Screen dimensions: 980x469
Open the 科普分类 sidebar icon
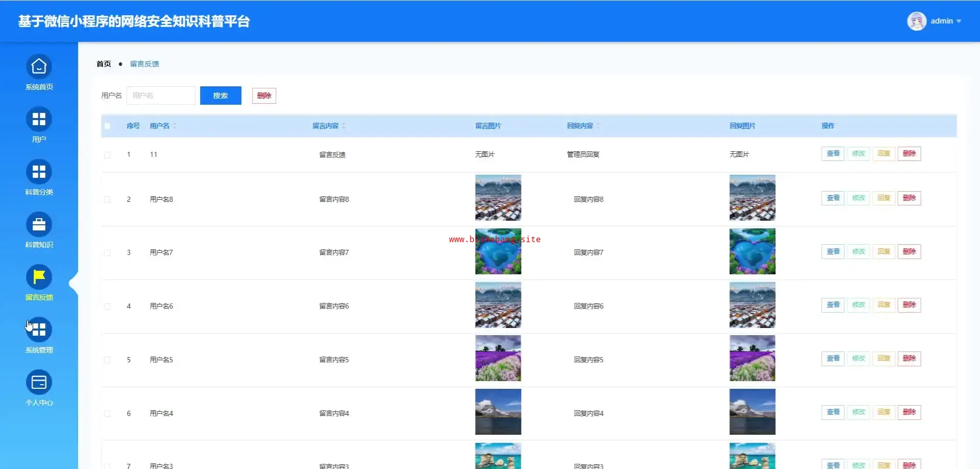[x=39, y=172]
